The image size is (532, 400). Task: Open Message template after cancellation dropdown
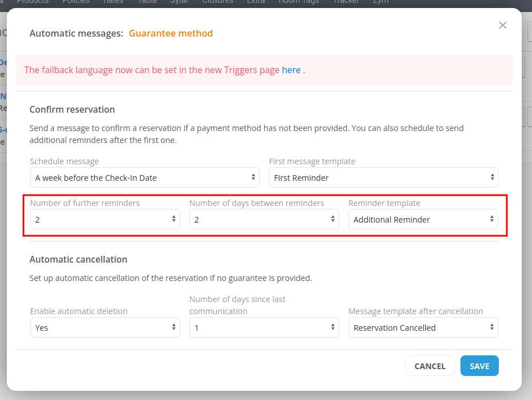click(423, 328)
